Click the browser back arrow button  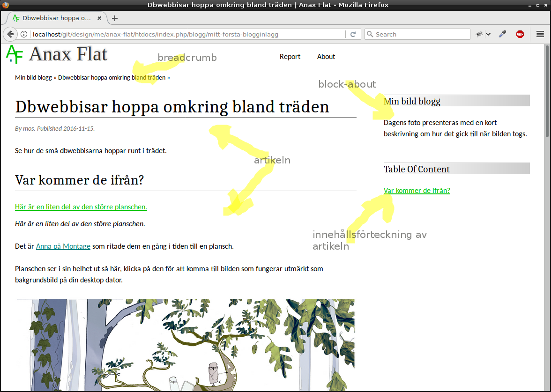tap(10, 34)
